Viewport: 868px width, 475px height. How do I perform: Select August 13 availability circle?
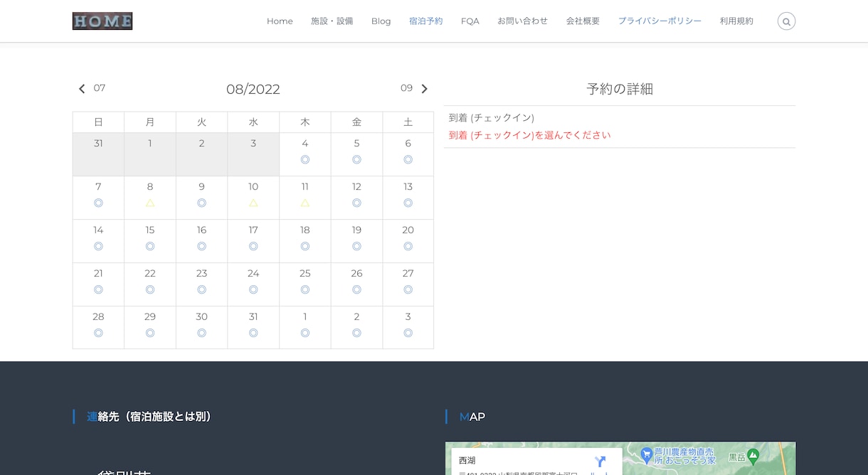408,203
